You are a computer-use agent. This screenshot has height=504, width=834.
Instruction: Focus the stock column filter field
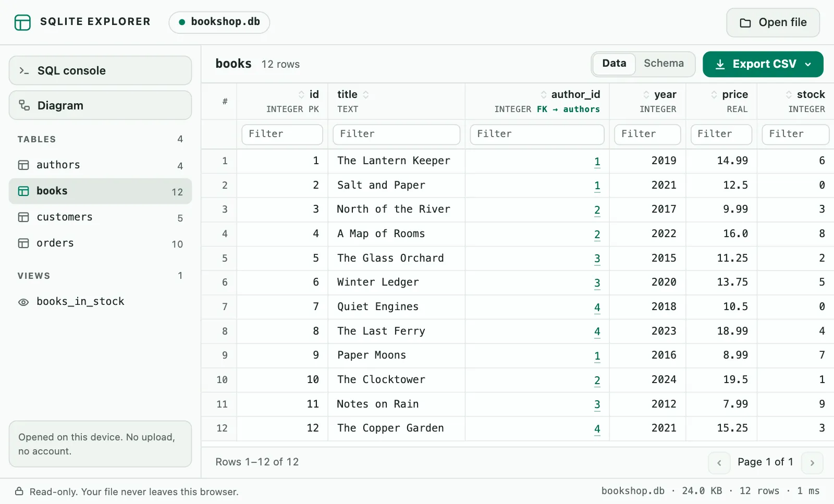tap(795, 134)
